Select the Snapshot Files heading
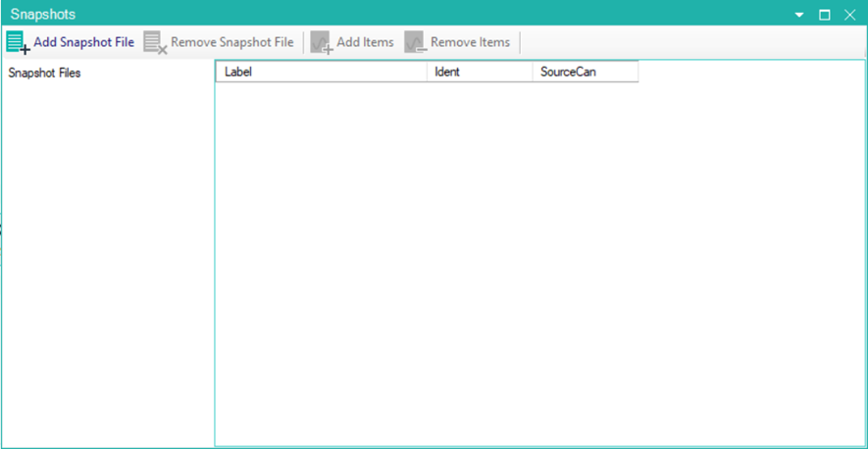868x449 pixels. click(44, 73)
